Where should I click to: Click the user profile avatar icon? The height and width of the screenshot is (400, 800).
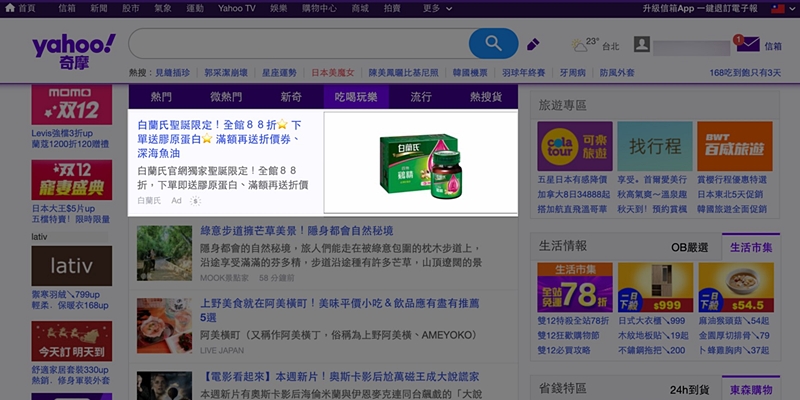(642, 45)
